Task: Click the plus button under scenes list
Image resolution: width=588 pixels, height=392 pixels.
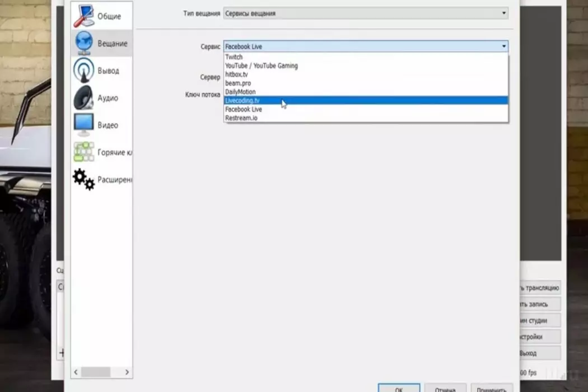Action: click(62, 353)
